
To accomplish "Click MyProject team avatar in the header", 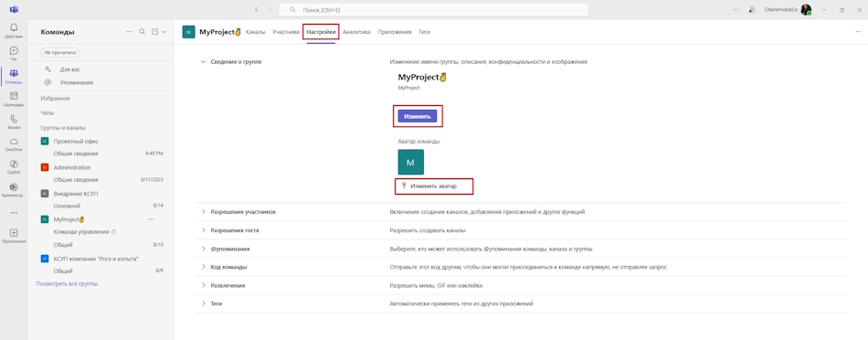I will [x=188, y=32].
